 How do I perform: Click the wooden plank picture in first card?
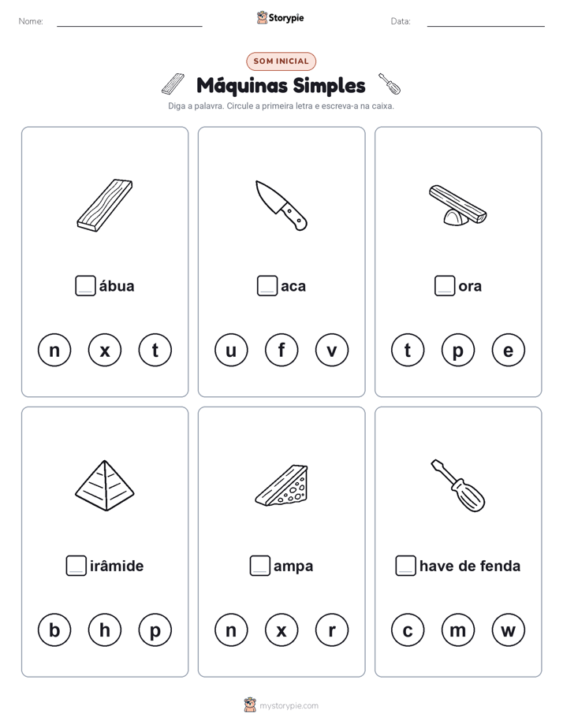coord(105,205)
